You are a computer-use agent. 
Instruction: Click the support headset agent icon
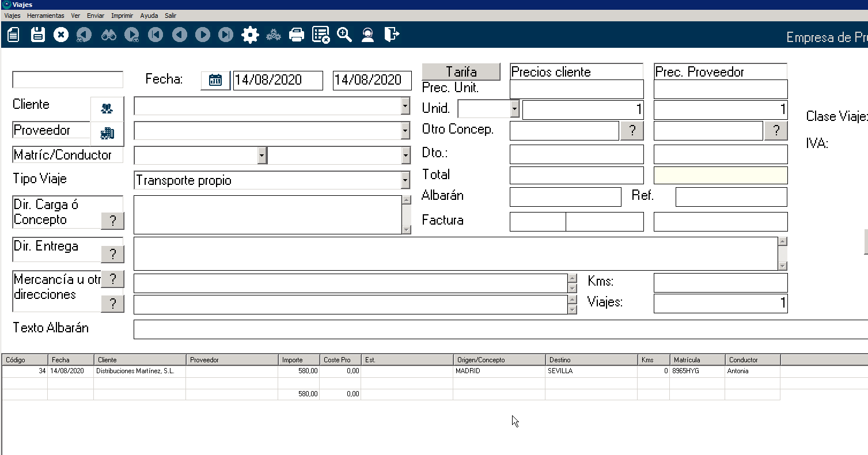pos(367,35)
